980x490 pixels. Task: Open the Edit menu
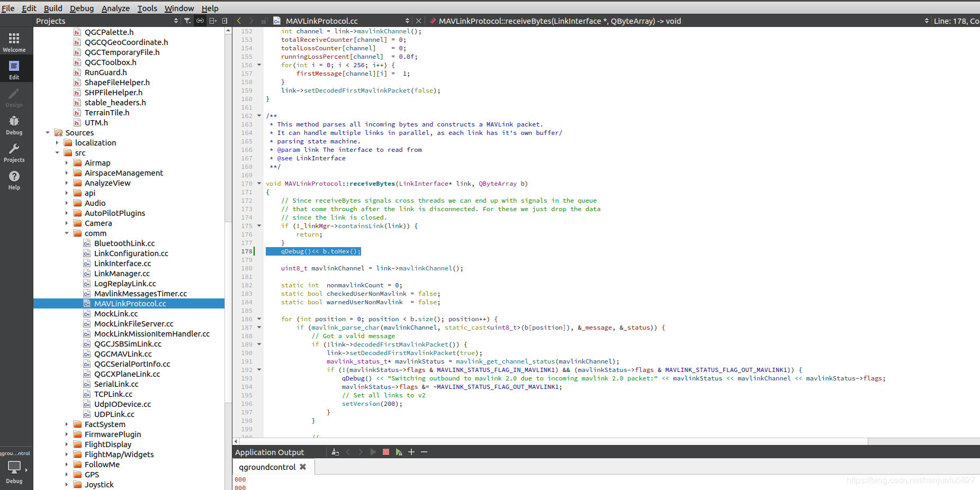pos(29,8)
